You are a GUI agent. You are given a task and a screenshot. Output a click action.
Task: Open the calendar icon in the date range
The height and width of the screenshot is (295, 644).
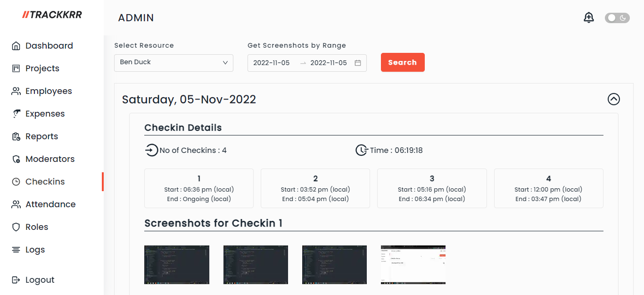(358, 63)
